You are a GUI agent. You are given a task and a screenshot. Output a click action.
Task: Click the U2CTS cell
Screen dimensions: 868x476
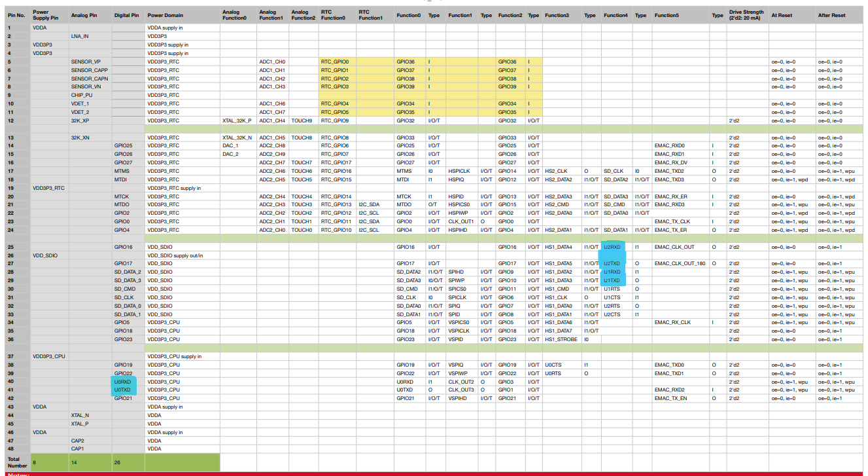click(x=617, y=314)
